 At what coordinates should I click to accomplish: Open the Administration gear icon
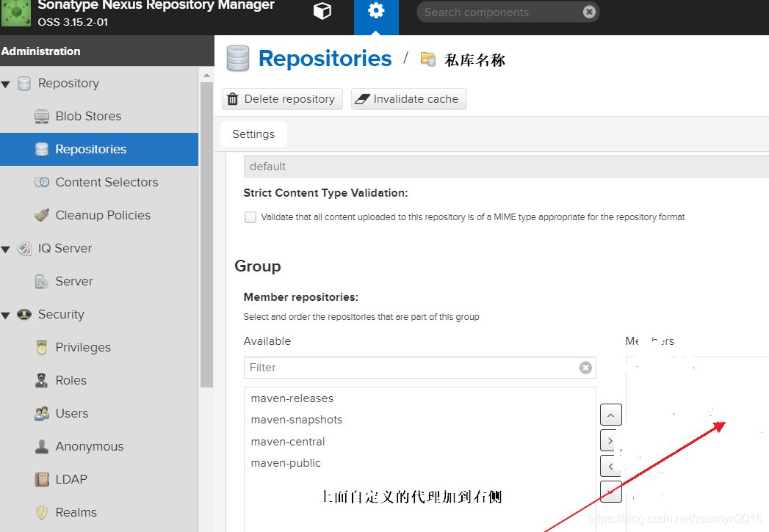click(x=376, y=11)
